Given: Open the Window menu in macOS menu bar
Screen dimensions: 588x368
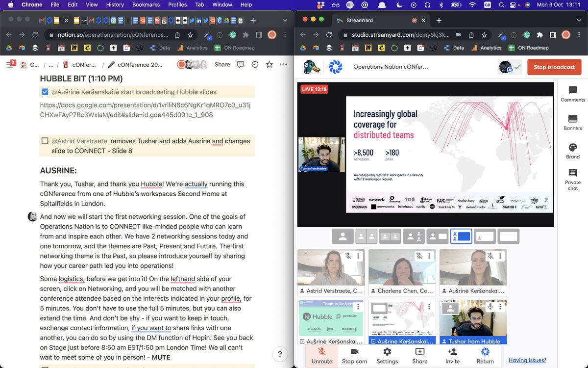Looking at the screenshot, I should [x=222, y=4].
